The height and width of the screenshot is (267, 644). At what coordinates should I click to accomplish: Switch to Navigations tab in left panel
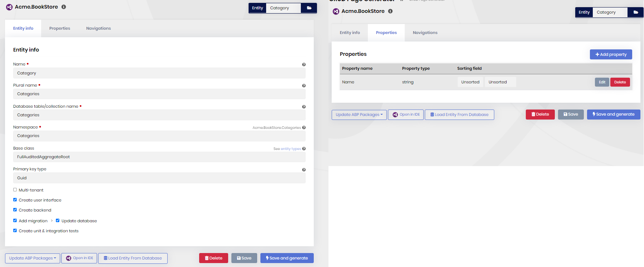[98, 28]
